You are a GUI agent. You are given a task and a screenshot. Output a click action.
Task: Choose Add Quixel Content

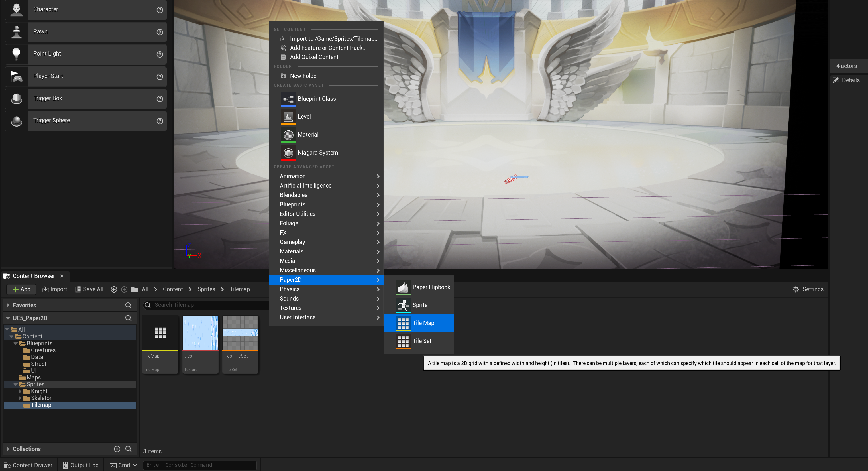[326, 57]
